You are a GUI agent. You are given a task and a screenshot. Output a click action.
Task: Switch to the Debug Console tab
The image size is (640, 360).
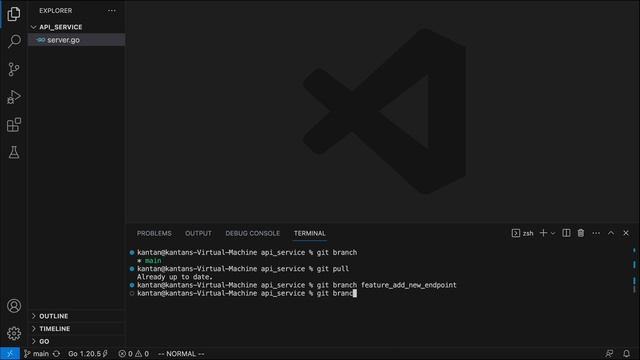coord(253,233)
